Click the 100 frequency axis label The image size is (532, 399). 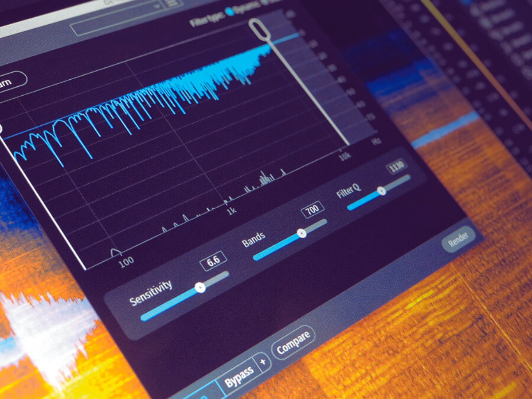tap(126, 261)
